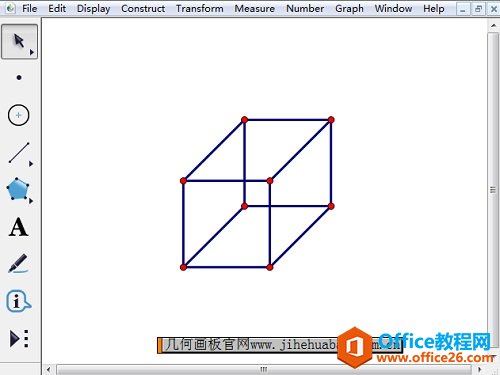This screenshot has height=375, width=500.
Task: Close the document window
Action: pos(493,9)
